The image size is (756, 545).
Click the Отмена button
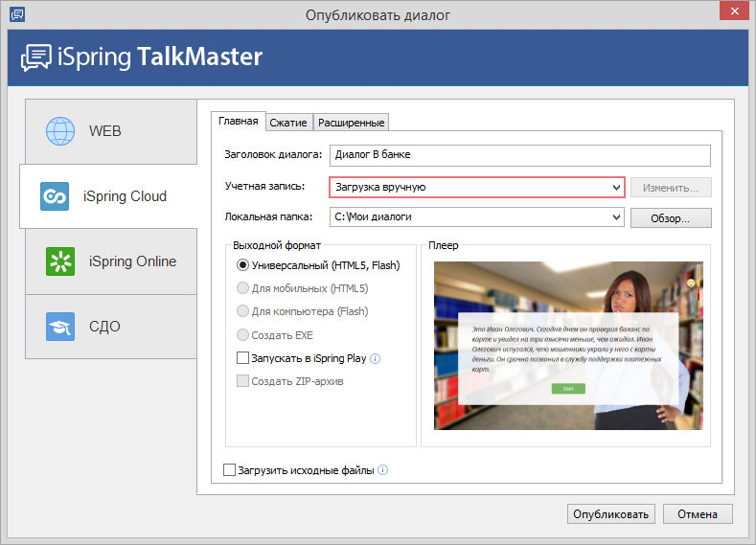(x=698, y=514)
